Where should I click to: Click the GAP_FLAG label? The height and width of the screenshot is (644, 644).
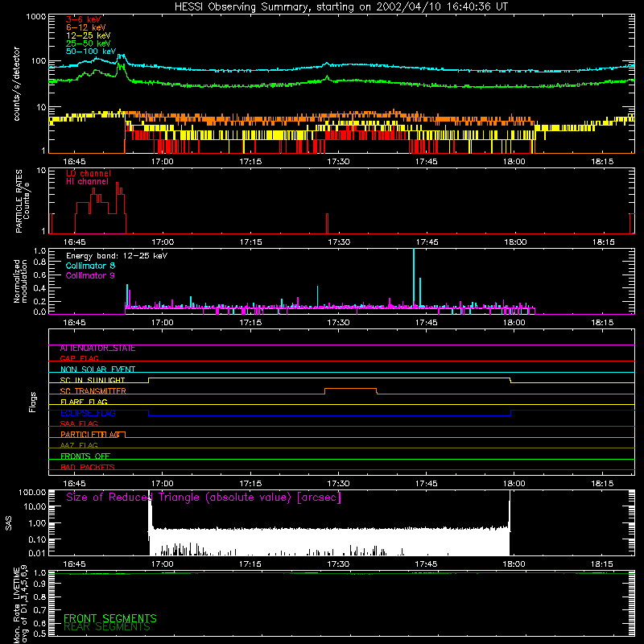pos(79,358)
